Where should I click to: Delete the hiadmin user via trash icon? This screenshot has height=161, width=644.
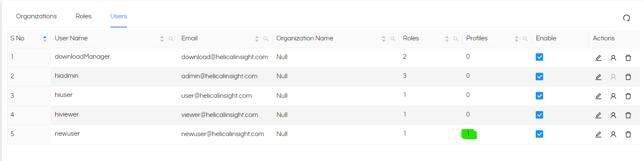click(628, 77)
